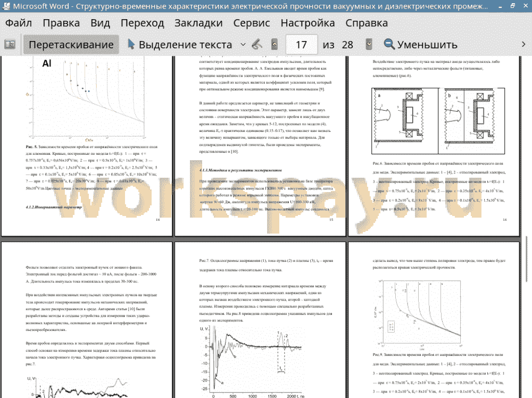Click the window title bar text
The height and width of the screenshot is (398, 532).
tap(251, 6)
